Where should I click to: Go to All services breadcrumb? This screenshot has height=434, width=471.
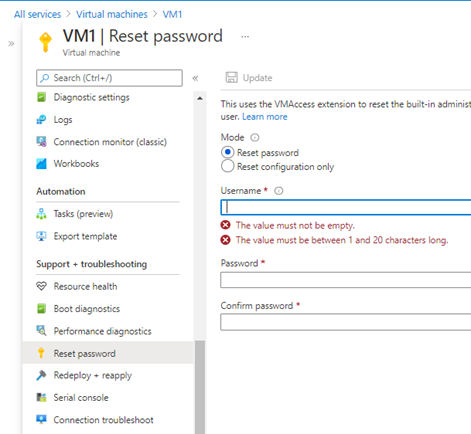[38, 14]
